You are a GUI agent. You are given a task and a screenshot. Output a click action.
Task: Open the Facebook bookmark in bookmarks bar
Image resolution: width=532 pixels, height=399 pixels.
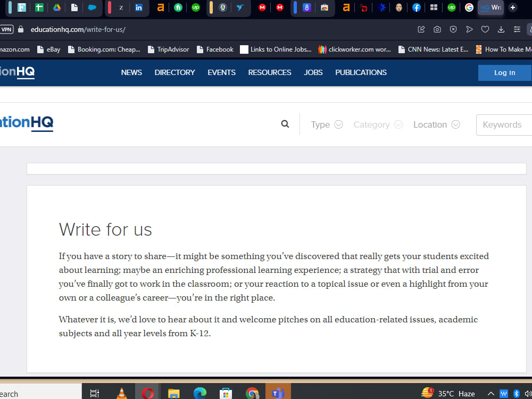tap(215, 49)
